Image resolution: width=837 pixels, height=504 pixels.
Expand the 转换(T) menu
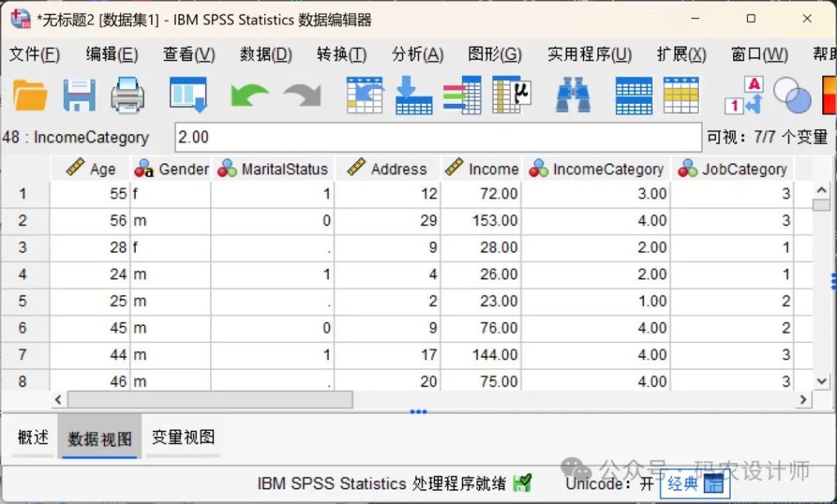point(341,55)
